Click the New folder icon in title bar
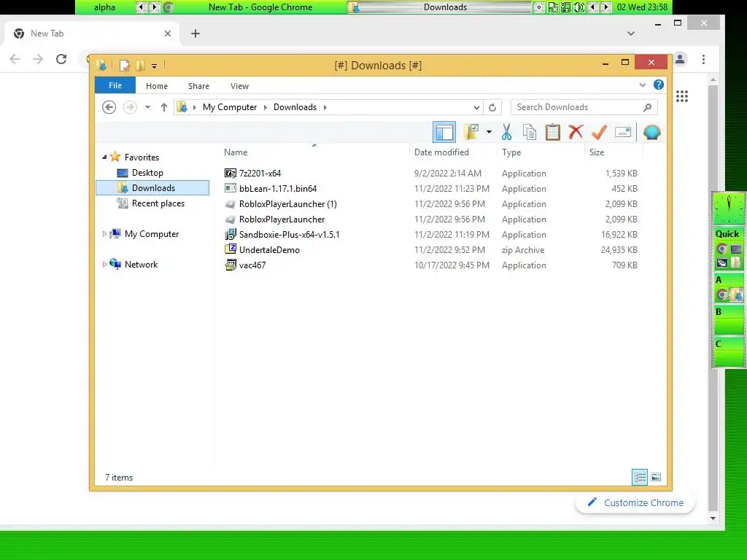The image size is (747, 560). point(141,66)
